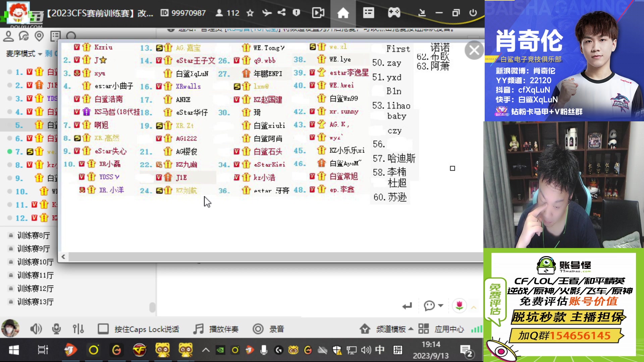Click user avatar at bottom left
This screenshot has height=362, width=644.
point(10,328)
